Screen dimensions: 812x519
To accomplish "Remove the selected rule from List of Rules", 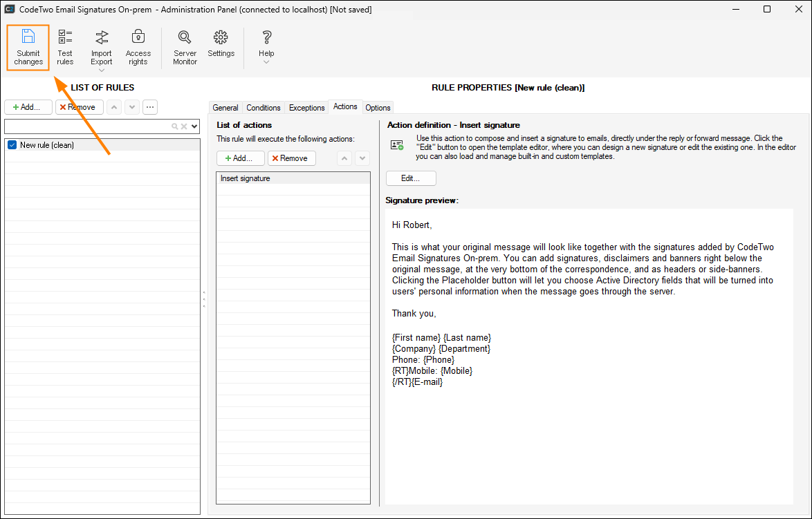I will click(x=80, y=107).
